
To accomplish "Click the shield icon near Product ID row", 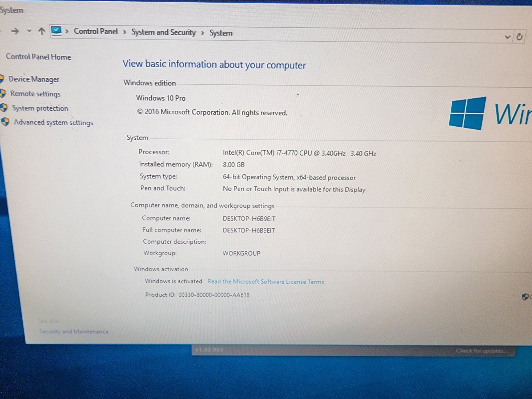I will pos(525,297).
